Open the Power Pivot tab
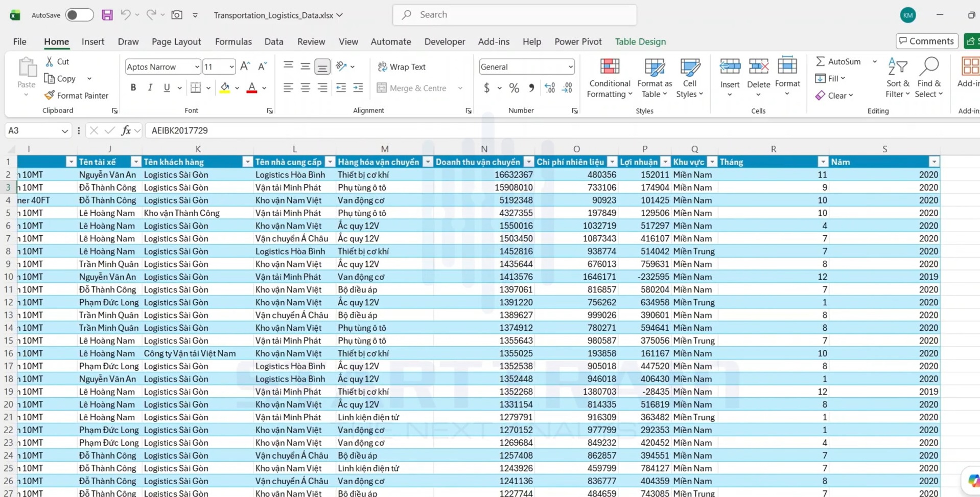The image size is (980, 497). (x=578, y=41)
